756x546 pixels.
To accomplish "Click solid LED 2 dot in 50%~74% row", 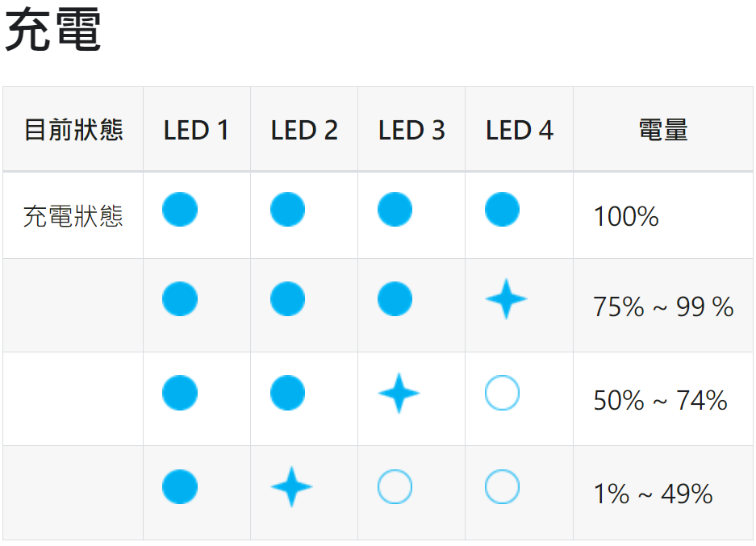I will click(287, 393).
